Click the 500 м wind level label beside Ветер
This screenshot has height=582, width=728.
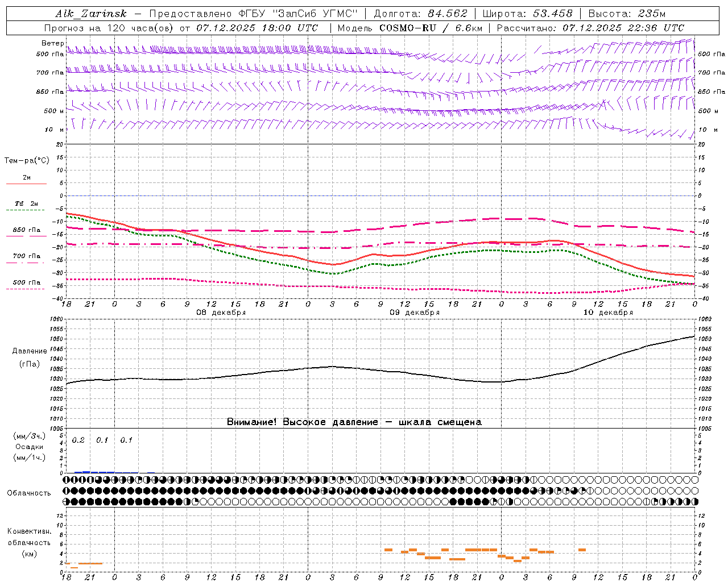coord(54,111)
